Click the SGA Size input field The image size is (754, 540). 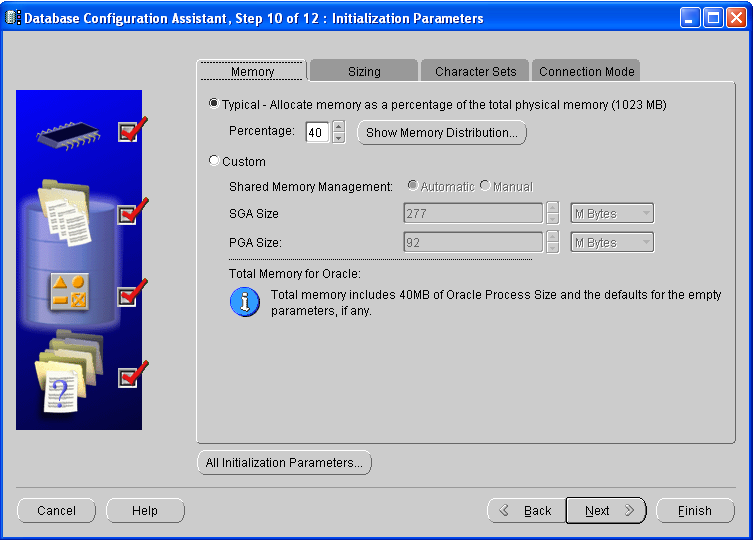point(473,213)
